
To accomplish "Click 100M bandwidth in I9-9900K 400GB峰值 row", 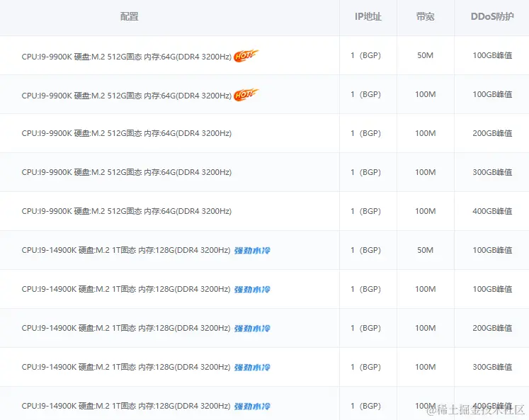I will click(425, 211).
